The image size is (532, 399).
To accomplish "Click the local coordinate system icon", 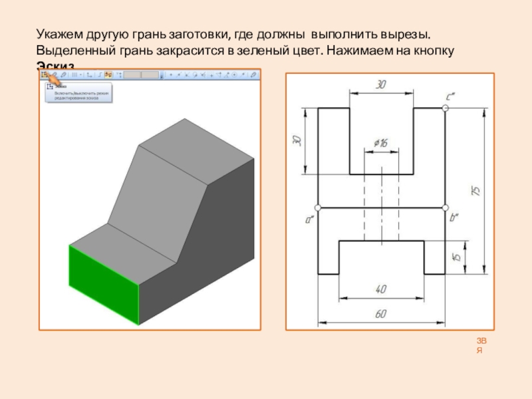I will [x=89, y=74].
